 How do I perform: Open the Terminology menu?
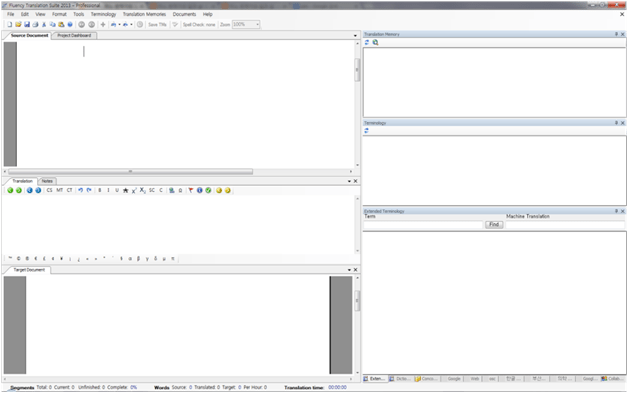click(103, 14)
